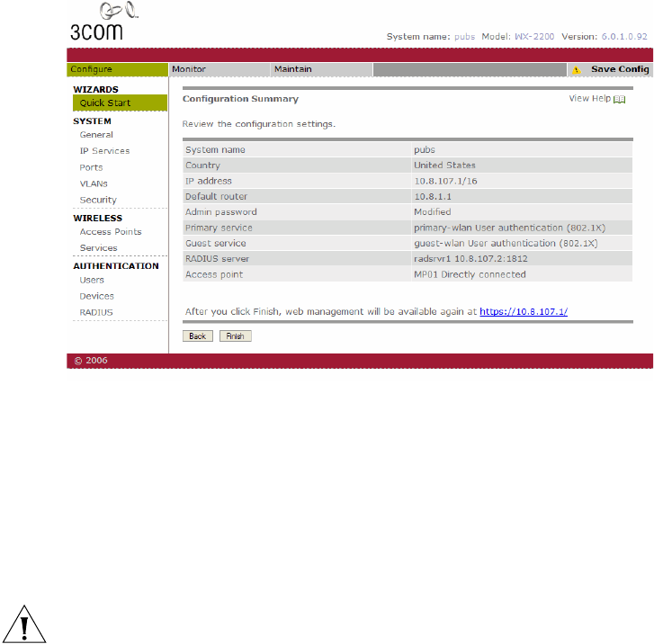Click the Save Config warning icon
The image size is (654, 644).
click(577, 70)
